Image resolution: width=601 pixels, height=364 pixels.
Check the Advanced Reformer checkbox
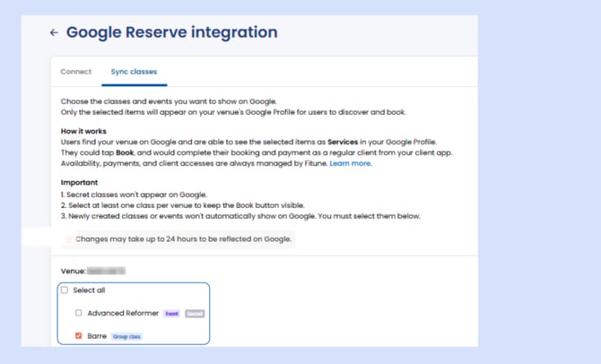[79, 313]
